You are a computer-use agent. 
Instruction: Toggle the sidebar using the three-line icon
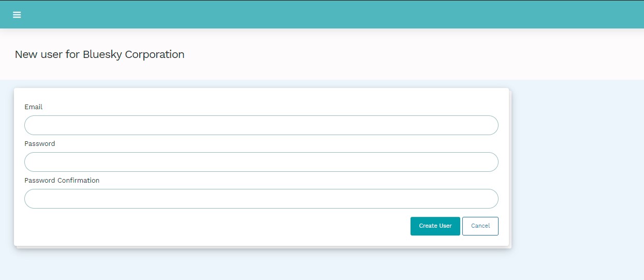[x=17, y=14]
